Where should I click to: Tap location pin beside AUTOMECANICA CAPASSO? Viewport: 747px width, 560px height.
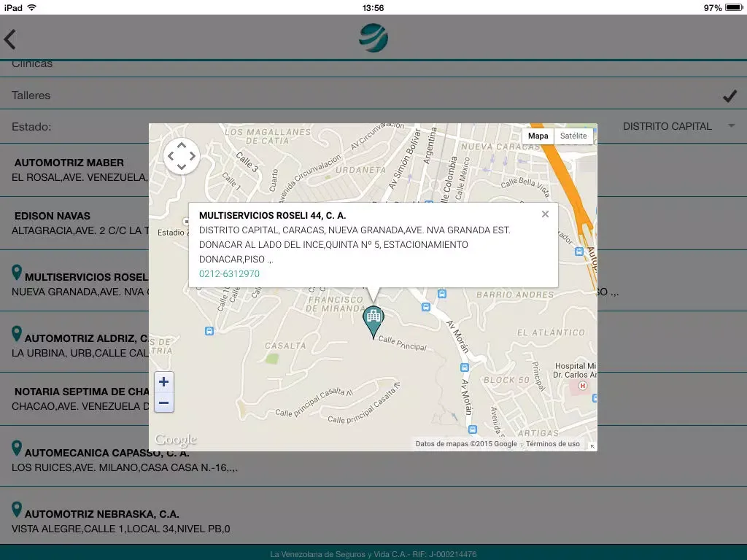[17, 448]
